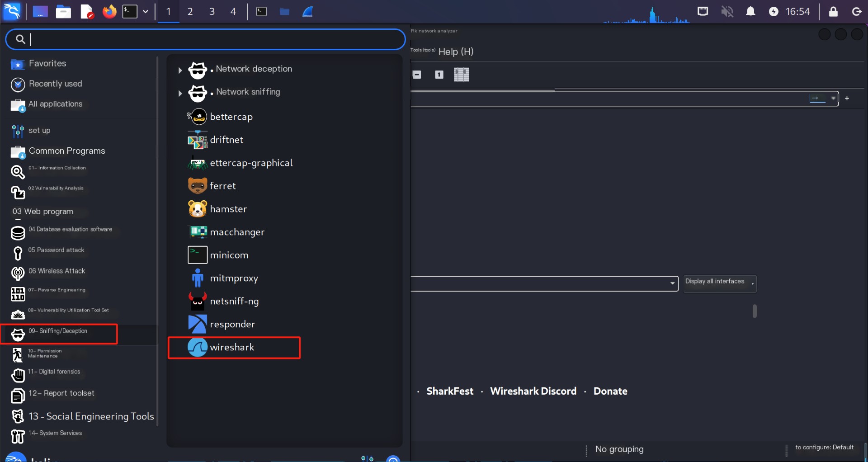Open the Donate link
Viewport: 868px width, 462px height.
tap(610, 391)
